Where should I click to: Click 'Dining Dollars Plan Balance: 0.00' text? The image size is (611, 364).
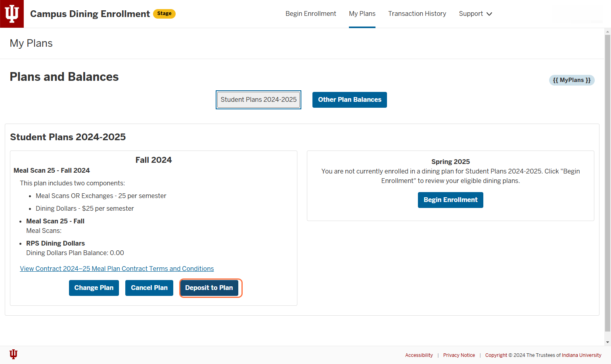click(x=75, y=253)
